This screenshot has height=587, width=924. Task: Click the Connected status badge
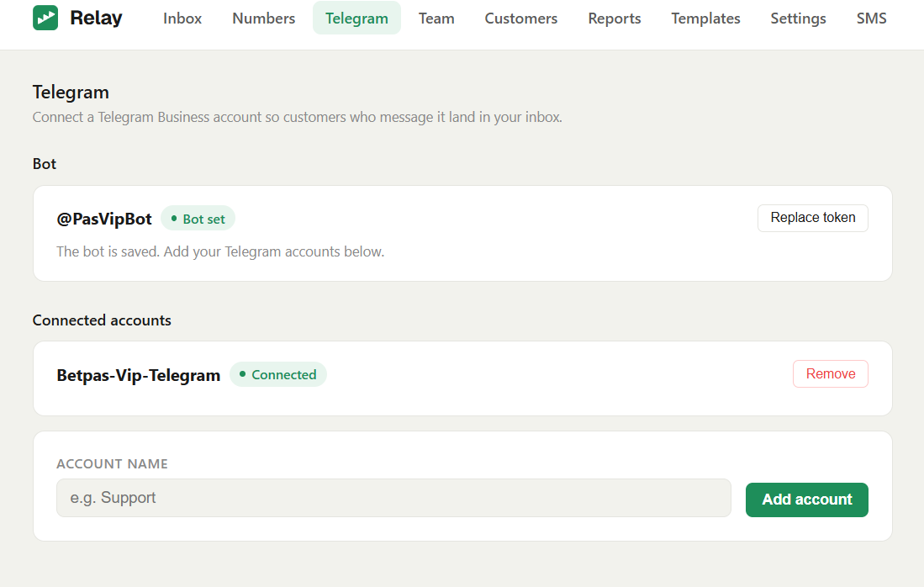click(278, 374)
